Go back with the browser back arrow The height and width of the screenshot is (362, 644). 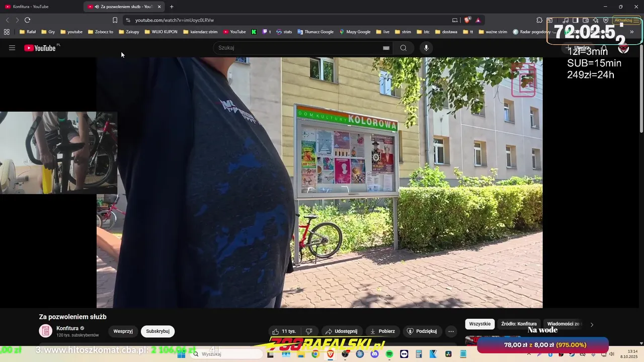(x=7, y=20)
